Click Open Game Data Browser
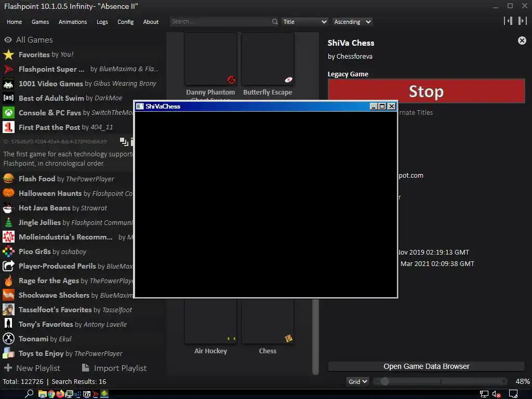 (x=426, y=366)
